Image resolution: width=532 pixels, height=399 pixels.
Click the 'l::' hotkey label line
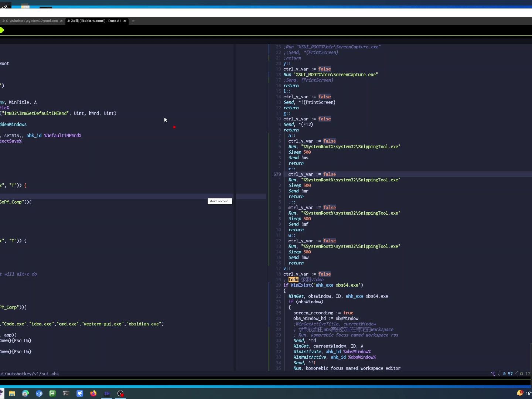[287, 91]
